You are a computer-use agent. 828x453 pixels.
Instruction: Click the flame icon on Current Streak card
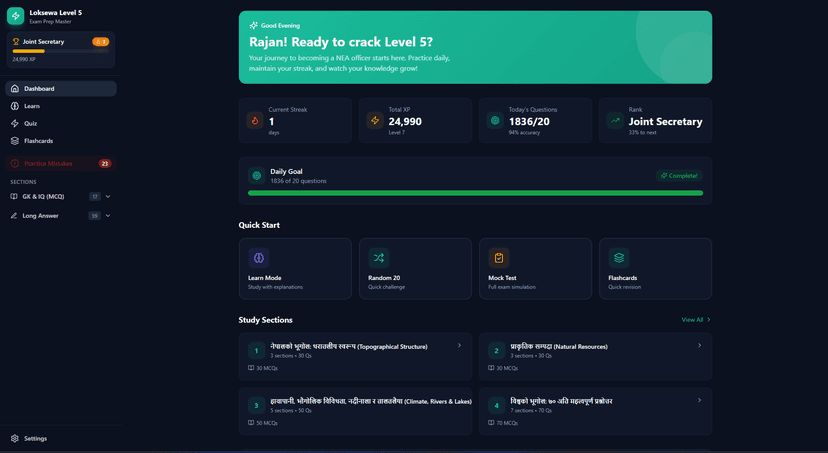click(x=255, y=121)
